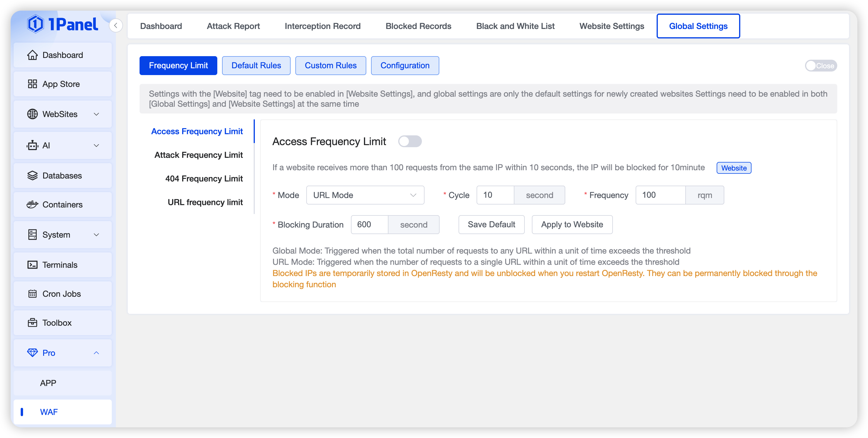Open Dashboard via house icon in sidebar
The width and height of the screenshot is (868, 438).
tap(32, 55)
